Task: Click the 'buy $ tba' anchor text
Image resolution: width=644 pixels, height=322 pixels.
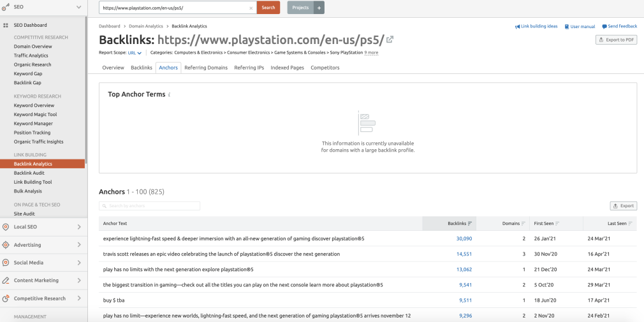Action: point(113,300)
